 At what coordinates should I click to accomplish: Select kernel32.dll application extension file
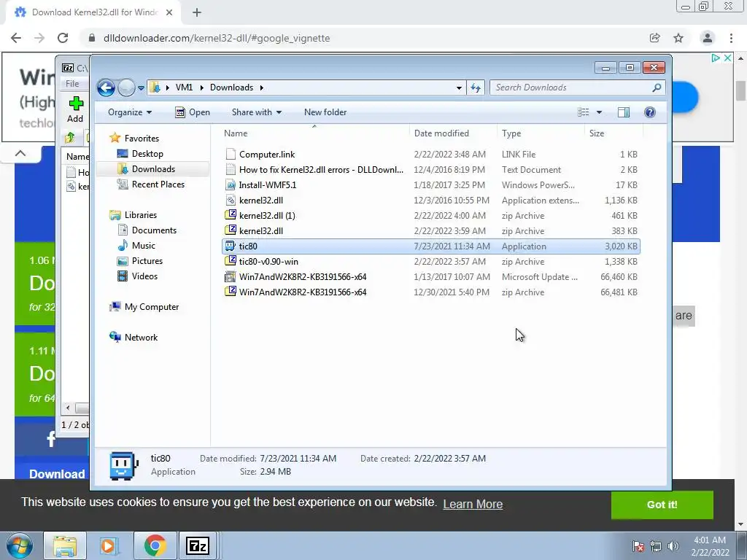coord(430,201)
